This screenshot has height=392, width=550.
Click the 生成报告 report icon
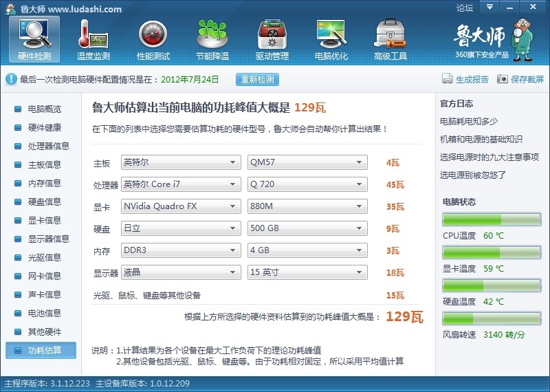tap(448, 79)
